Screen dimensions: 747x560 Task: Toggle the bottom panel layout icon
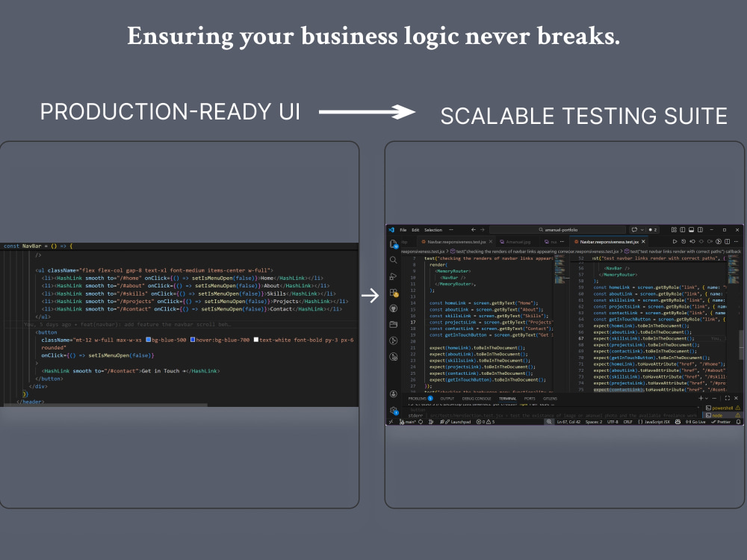[x=691, y=229]
